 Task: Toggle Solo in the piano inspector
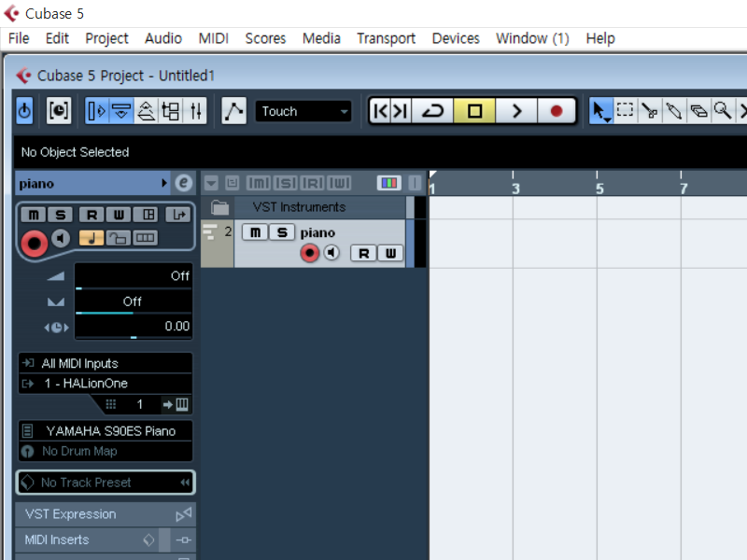61,215
